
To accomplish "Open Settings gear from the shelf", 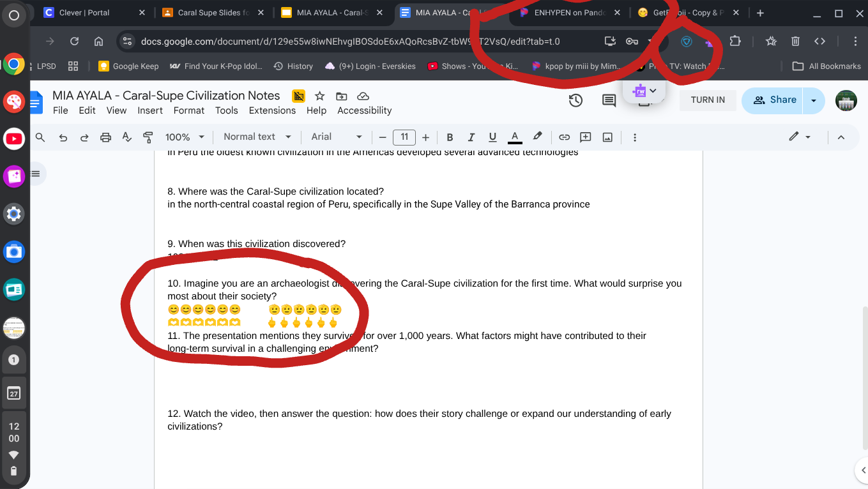I will click(x=14, y=214).
